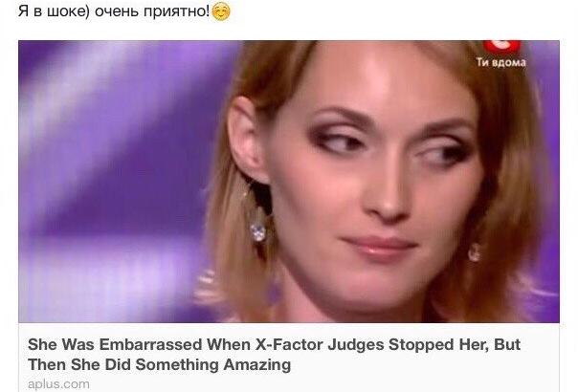
Task: Open the X-Factor video preview thumbnail
Action: (289, 182)
